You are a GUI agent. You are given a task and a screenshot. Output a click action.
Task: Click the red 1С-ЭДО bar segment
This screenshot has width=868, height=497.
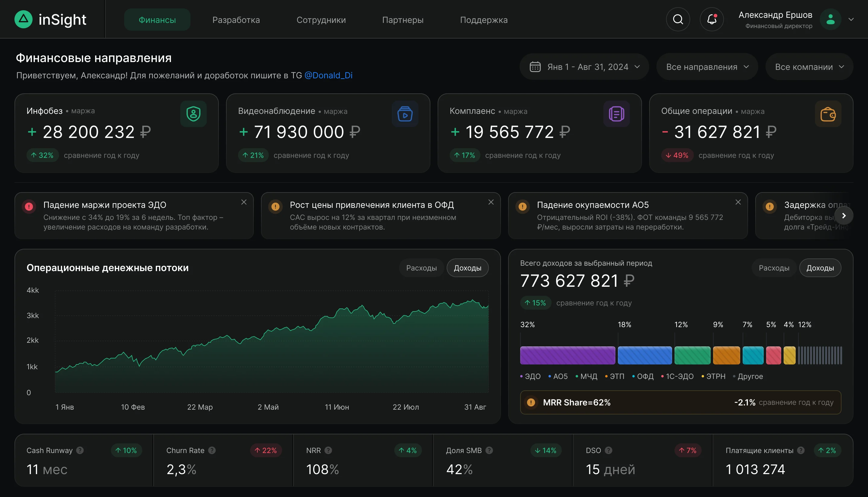pos(773,355)
